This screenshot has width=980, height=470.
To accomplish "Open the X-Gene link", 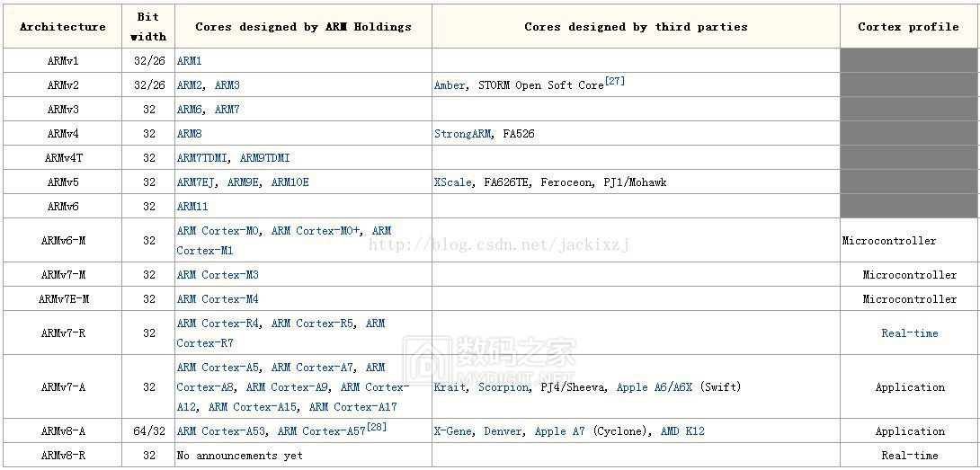I will click(454, 431).
